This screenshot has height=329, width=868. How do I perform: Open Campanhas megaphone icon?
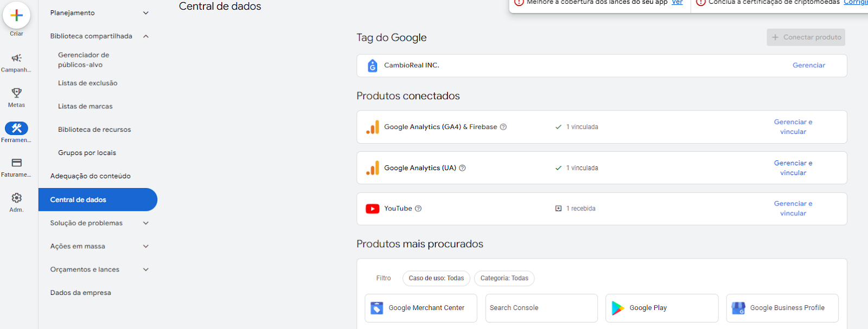coord(16,58)
